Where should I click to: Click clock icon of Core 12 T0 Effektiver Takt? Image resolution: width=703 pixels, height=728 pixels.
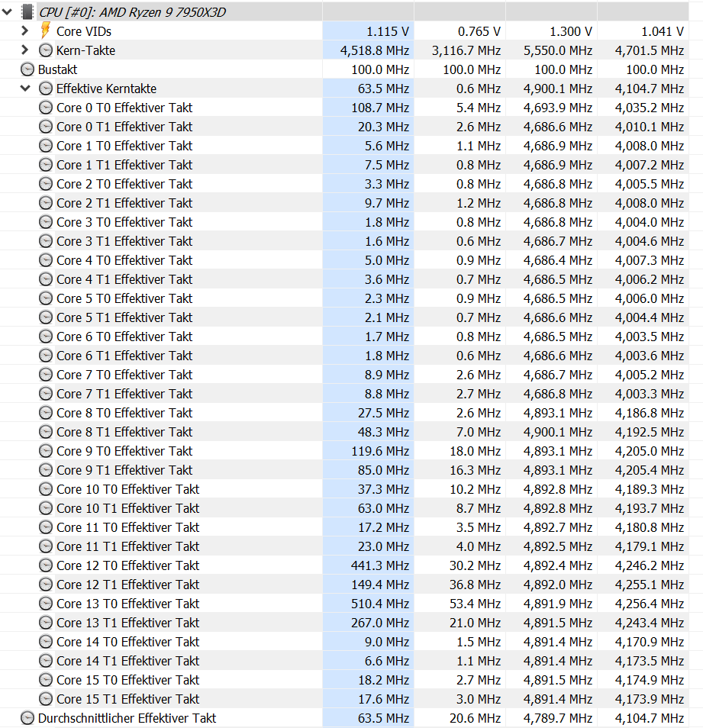tap(46, 565)
